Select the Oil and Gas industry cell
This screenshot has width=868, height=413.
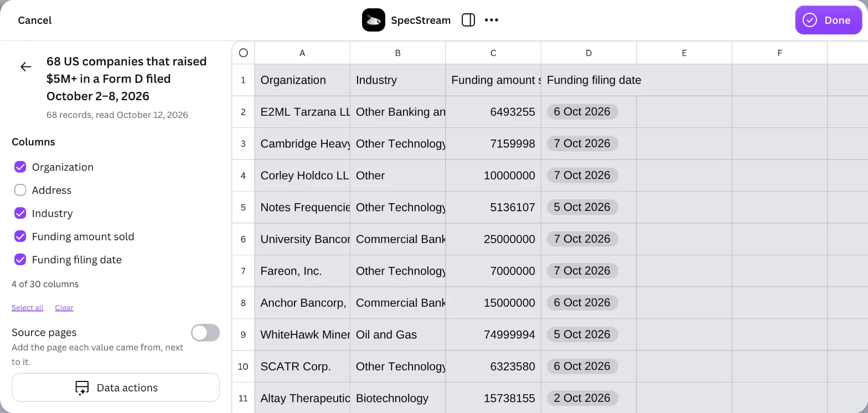pos(398,334)
